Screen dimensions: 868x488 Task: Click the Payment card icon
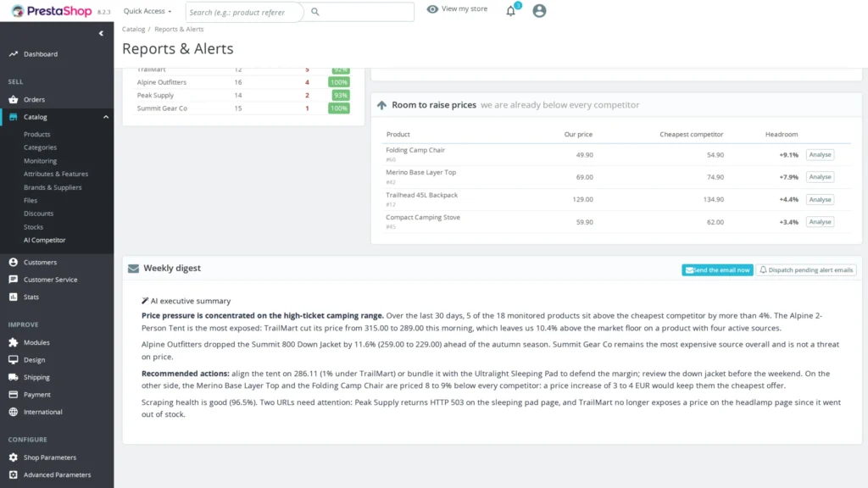coord(14,395)
